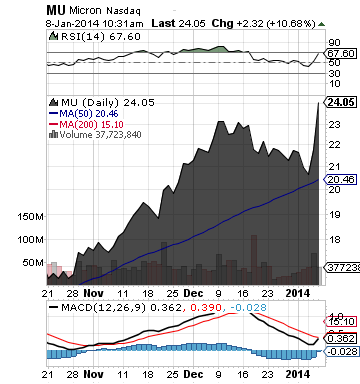
Task: Click the Volume bars icon
Action: [x=53, y=134]
